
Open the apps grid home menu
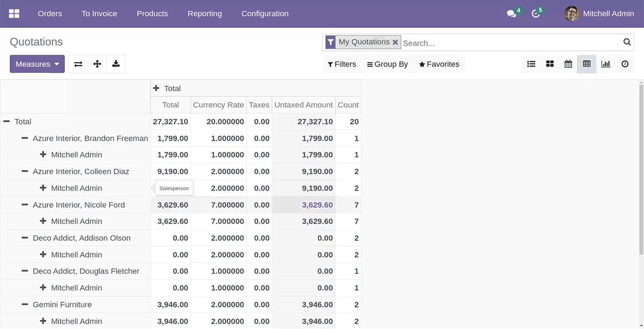(14, 13)
